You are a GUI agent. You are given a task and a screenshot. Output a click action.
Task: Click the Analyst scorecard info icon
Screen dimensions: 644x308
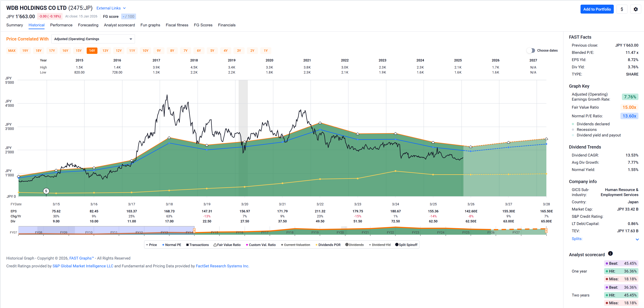(610, 253)
